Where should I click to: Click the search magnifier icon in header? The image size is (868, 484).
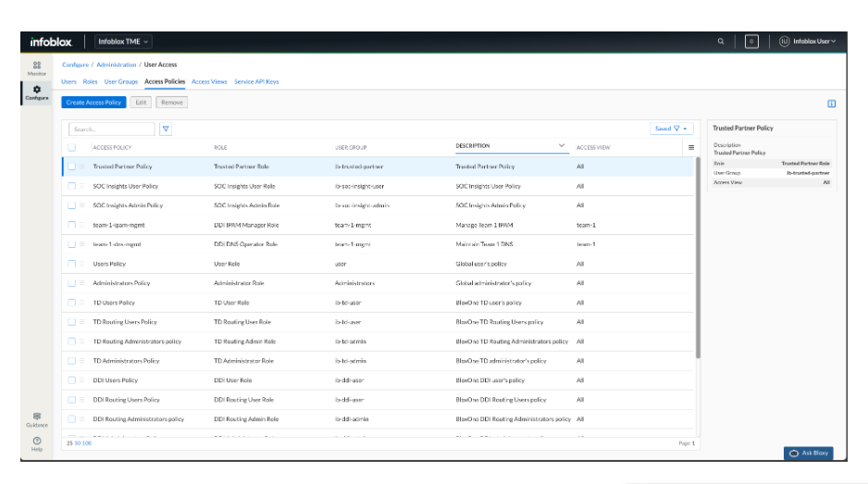point(721,42)
